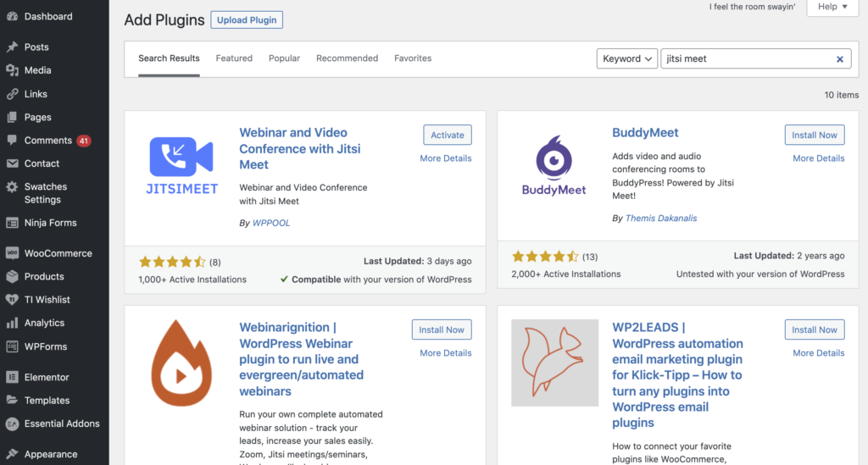Viewport: 868px width, 465px height.
Task: Open the Webinarignition plugin title link
Action: click(302, 359)
